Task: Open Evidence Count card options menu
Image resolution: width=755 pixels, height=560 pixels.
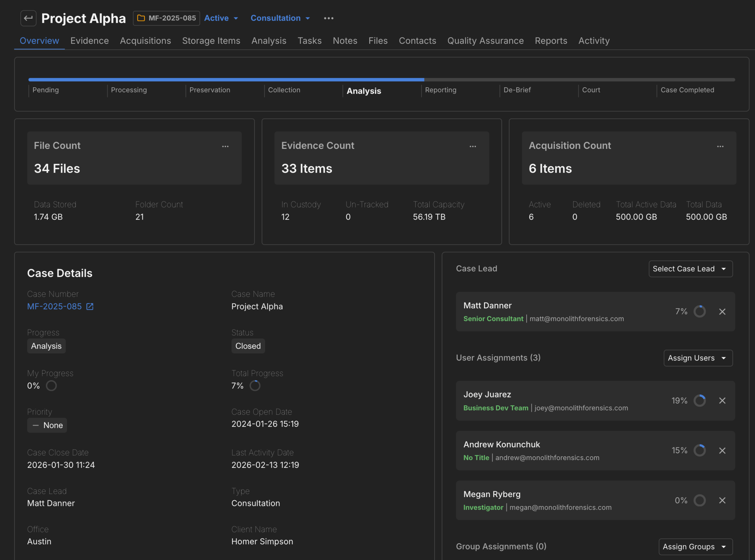Action: tap(473, 146)
